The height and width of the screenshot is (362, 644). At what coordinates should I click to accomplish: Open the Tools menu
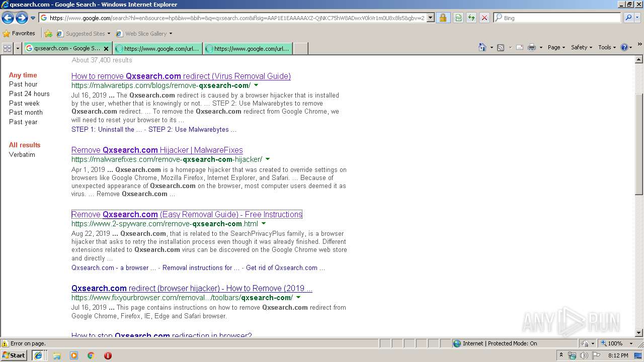[x=607, y=47]
